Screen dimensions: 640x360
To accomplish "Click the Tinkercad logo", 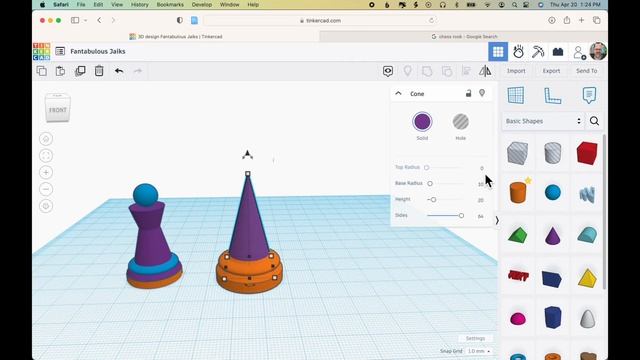I will (x=41, y=51).
